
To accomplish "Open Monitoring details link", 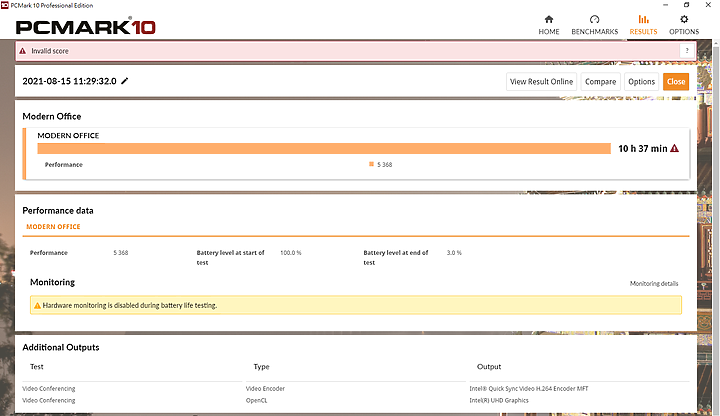I will click(x=654, y=283).
